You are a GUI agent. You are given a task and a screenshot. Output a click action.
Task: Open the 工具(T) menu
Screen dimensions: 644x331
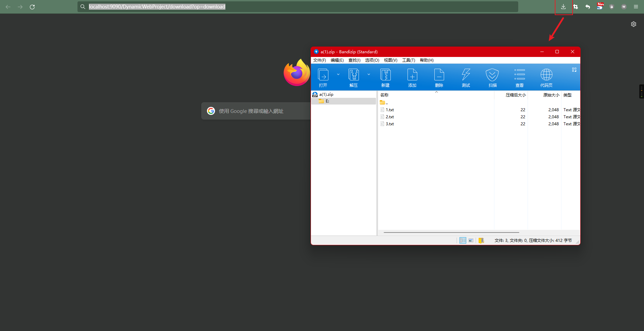point(409,60)
